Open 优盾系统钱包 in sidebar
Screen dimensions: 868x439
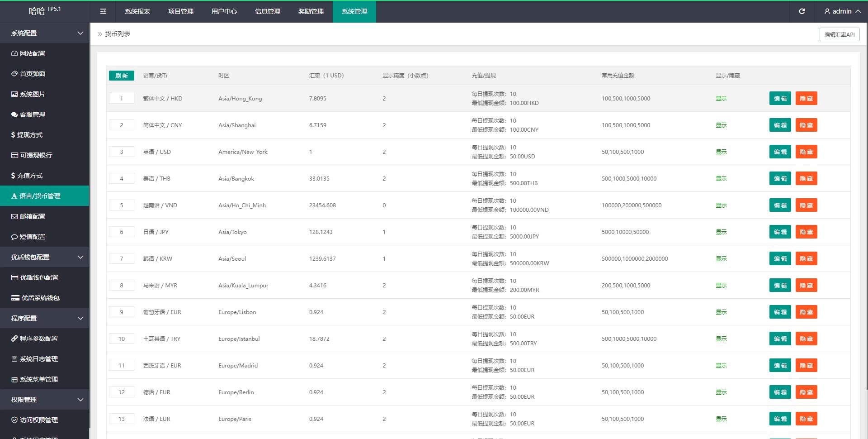(x=40, y=298)
